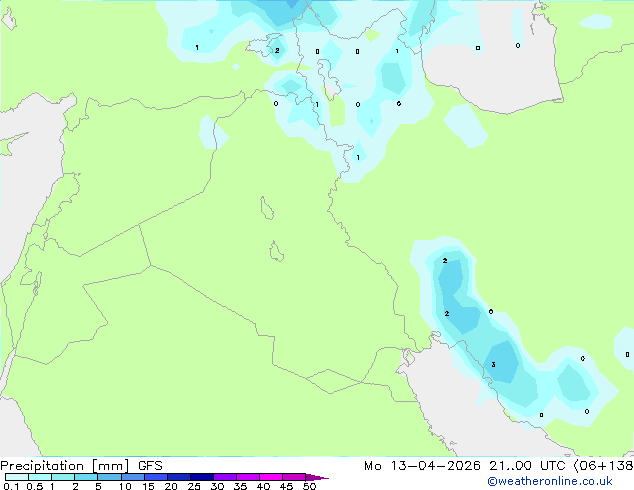Select the 2–5 mm legend color swatch

click(x=86, y=477)
